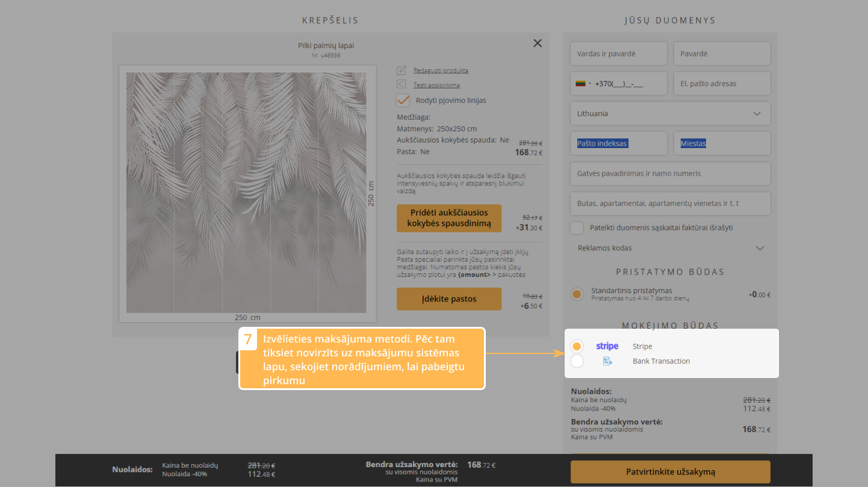Open the Lithuania country dropdown
The height and width of the screenshot is (487, 868).
pyautogui.click(x=670, y=114)
